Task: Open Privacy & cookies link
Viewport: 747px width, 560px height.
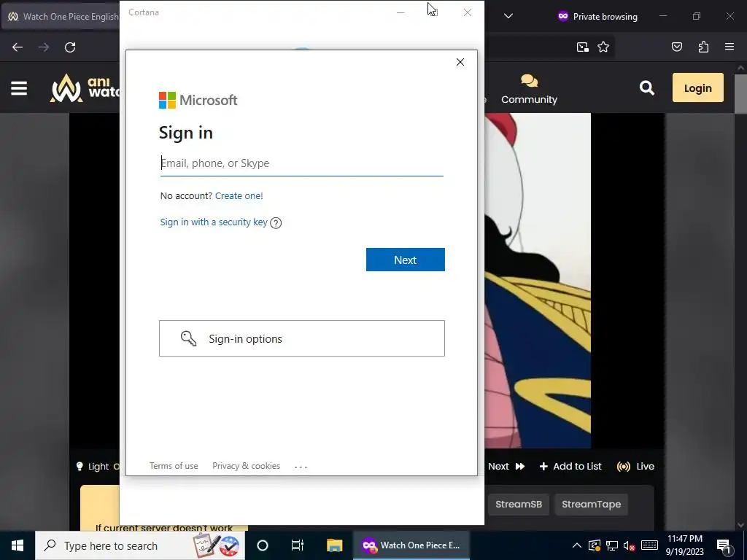Action: 247,466
